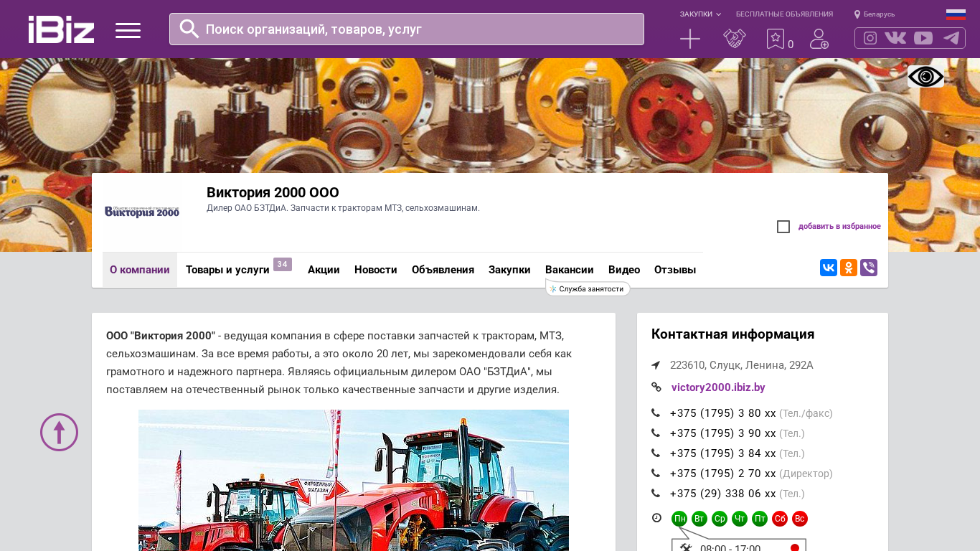Click the Виктория 2000 company logo

[142, 212]
